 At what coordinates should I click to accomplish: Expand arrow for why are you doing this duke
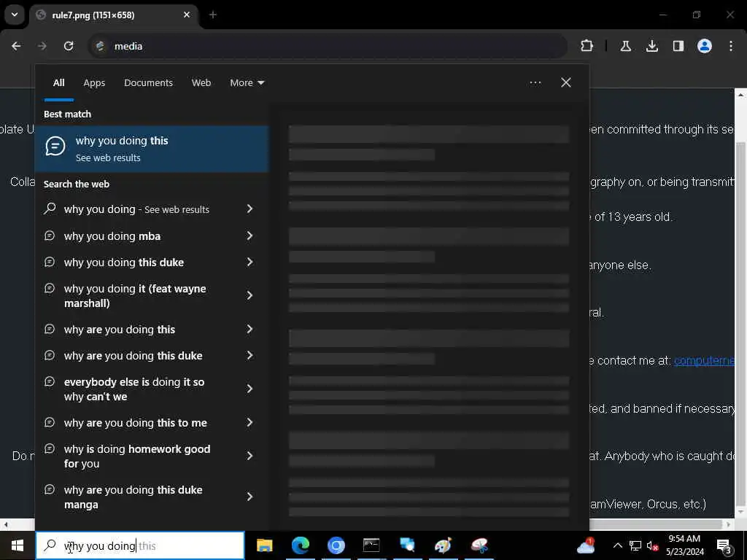point(249,355)
